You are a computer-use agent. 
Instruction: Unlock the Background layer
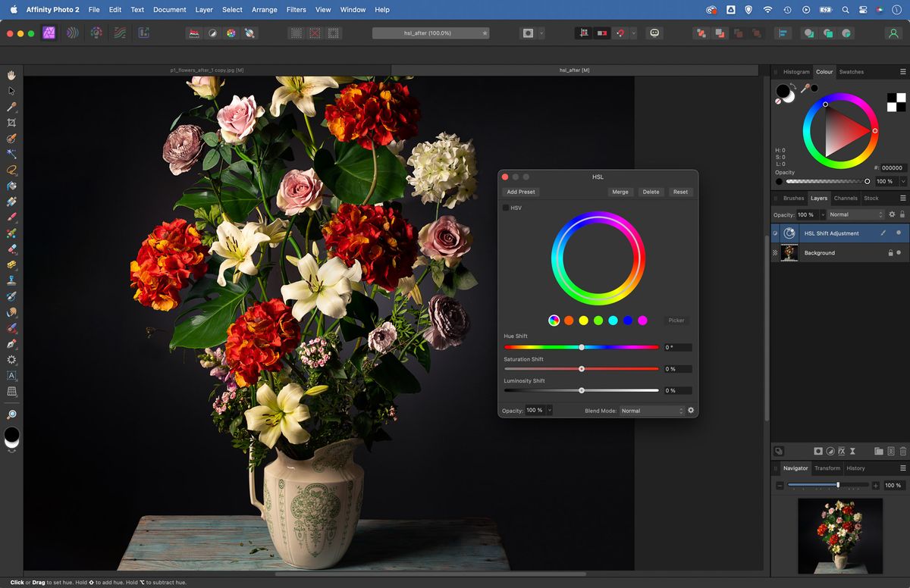pyautogui.click(x=891, y=252)
